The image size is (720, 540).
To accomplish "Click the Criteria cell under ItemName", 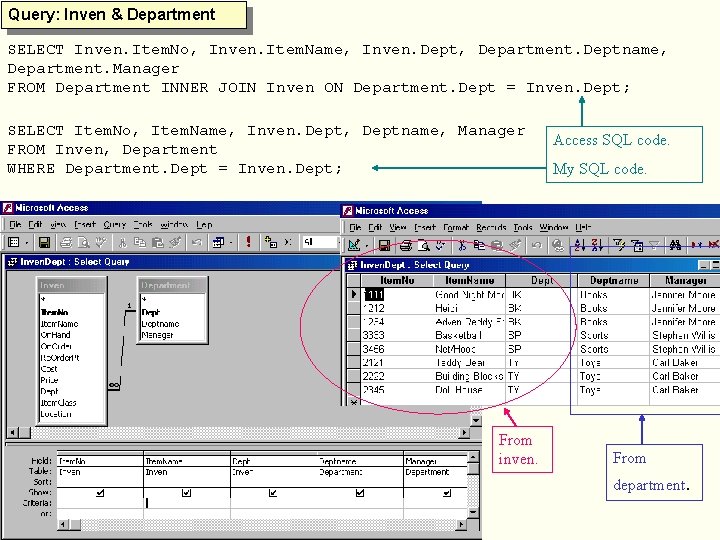I will [186, 503].
